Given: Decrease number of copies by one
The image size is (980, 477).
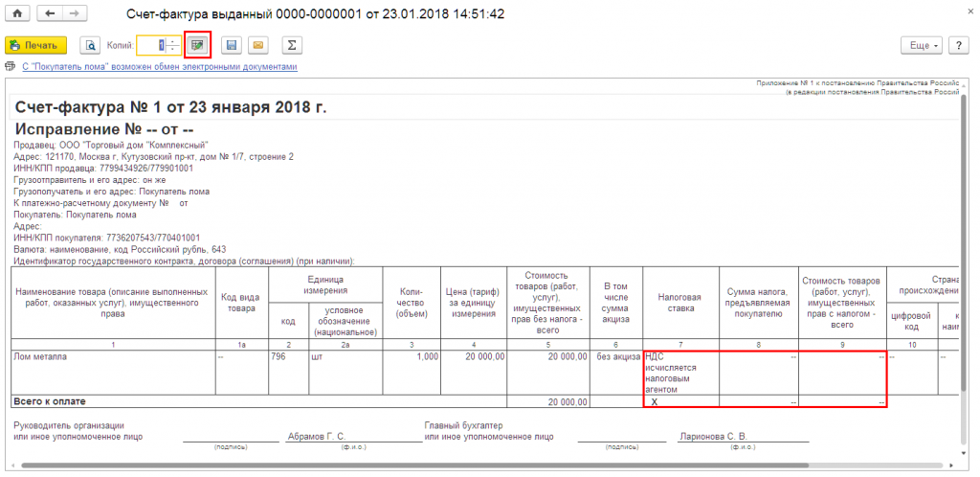Looking at the screenshot, I should pyautogui.click(x=173, y=50).
